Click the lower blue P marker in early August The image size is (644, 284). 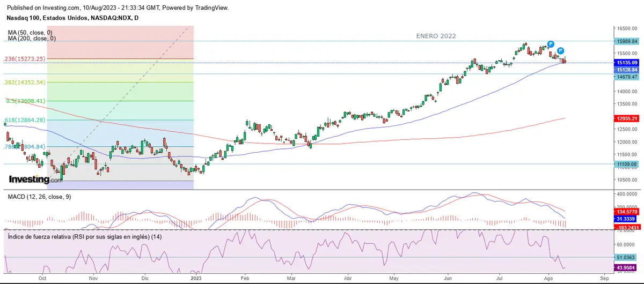[x=560, y=50]
